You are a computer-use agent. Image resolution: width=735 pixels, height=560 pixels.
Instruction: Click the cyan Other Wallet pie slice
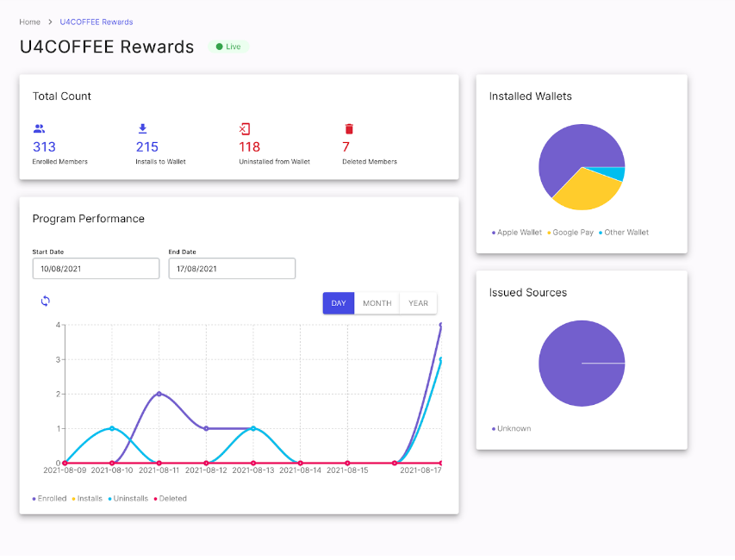click(614, 173)
